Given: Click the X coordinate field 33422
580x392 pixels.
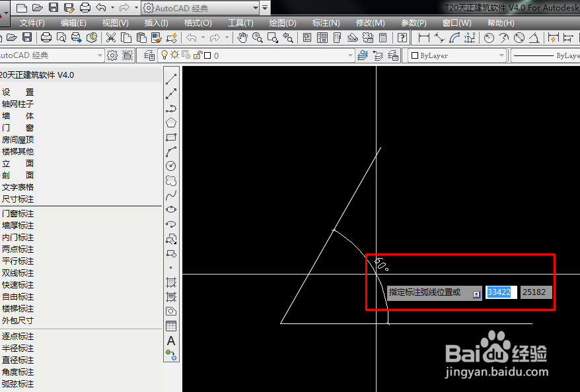Looking at the screenshot, I should [501, 292].
